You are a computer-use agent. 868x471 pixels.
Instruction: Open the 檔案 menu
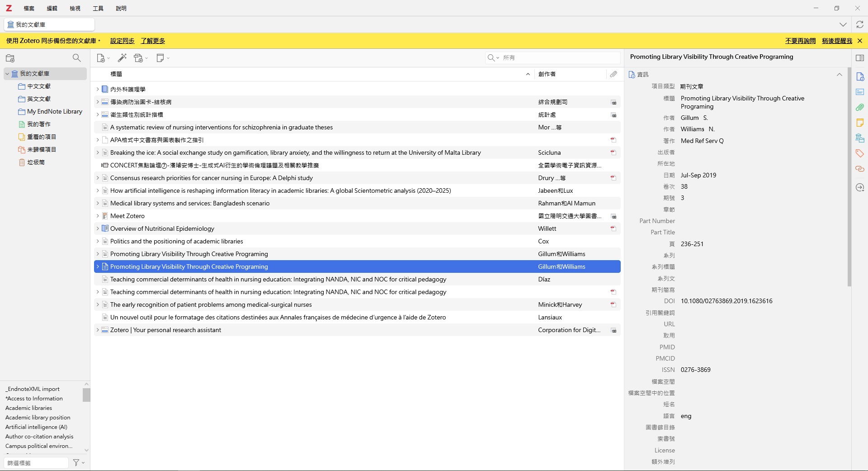click(x=29, y=8)
